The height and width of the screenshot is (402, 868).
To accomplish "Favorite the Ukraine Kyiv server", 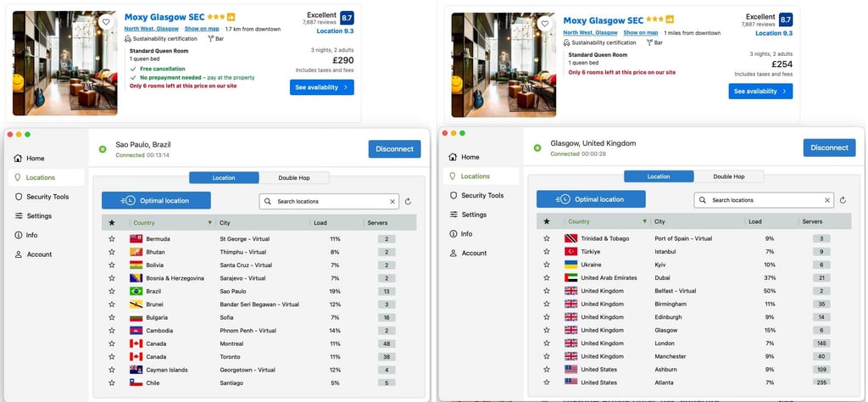I will click(x=547, y=265).
